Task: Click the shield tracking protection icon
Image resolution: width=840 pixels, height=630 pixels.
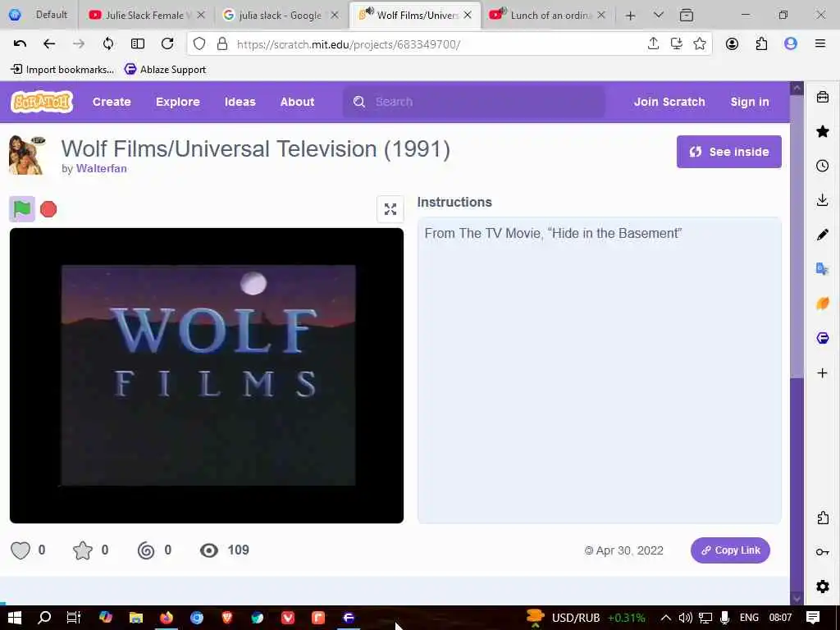Action: (x=199, y=44)
